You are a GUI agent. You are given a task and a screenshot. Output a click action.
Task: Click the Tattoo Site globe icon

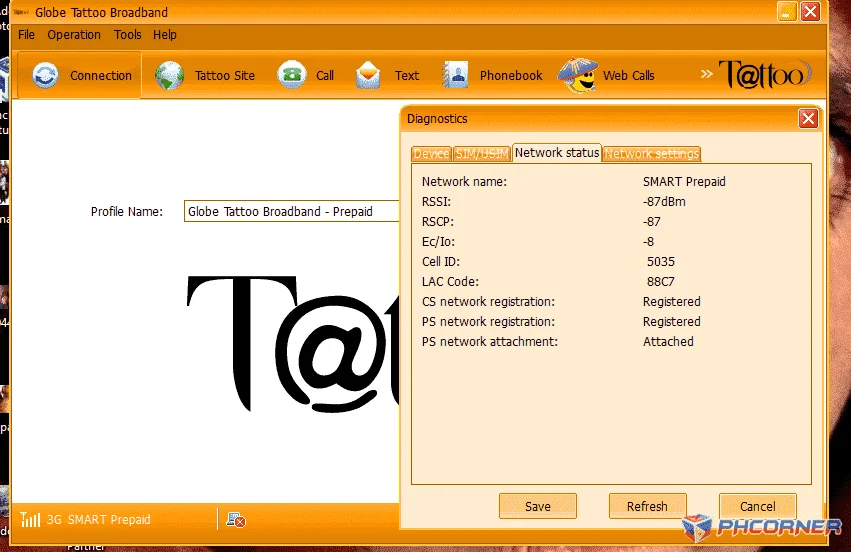pyautogui.click(x=169, y=75)
